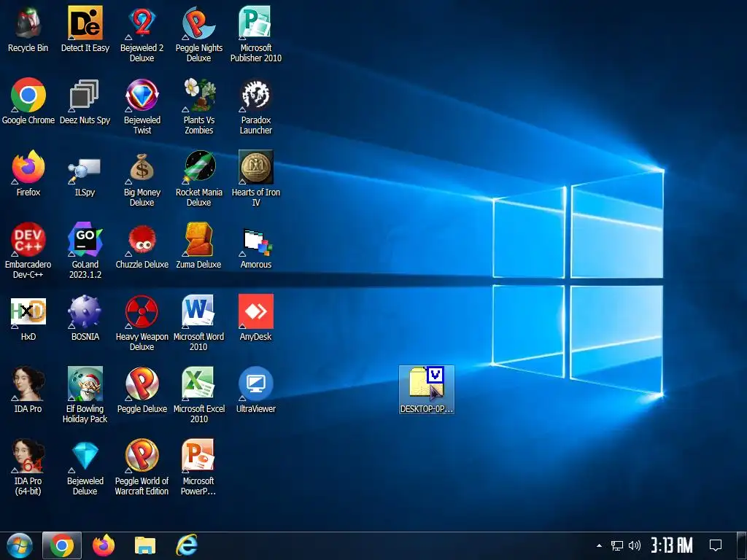The image size is (747, 560).
Task: Show hidden system tray icons
Action: point(599,545)
